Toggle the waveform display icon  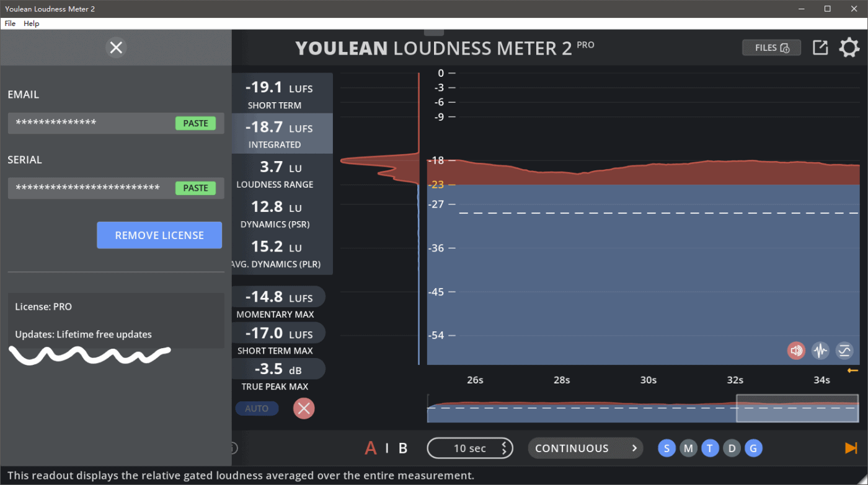[x=820, y=351]
